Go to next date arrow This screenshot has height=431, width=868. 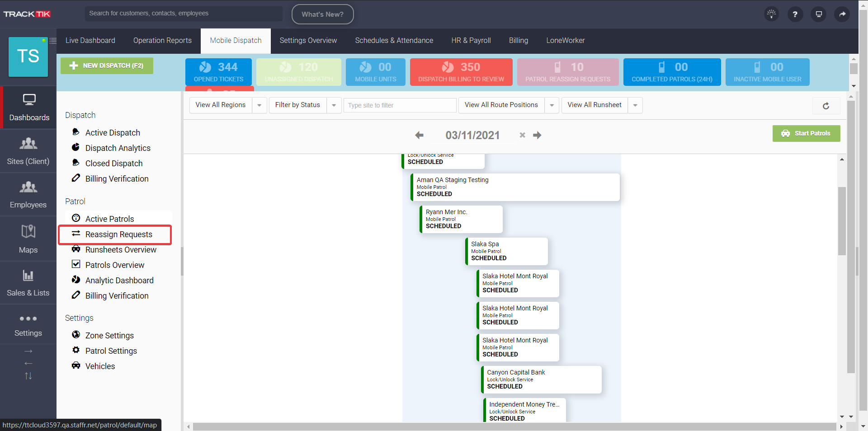coord(537,135)
